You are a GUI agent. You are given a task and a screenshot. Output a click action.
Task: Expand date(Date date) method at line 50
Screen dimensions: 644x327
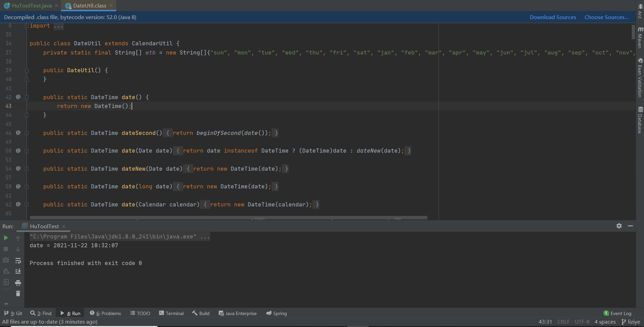pos(27,151)
